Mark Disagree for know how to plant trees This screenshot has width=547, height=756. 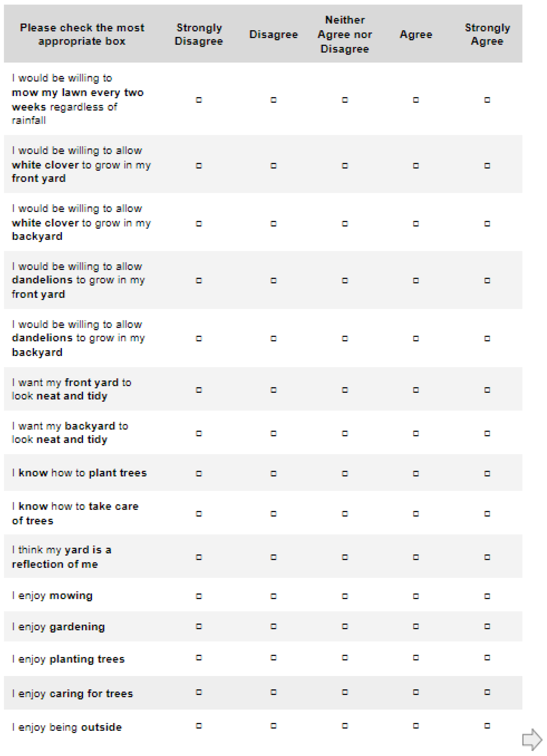point(273,474)
